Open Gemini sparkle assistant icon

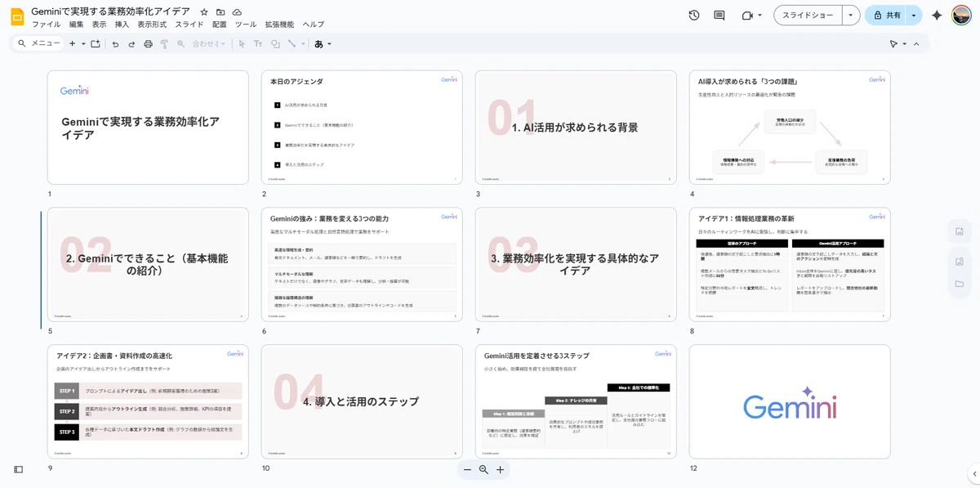[937, 16]
